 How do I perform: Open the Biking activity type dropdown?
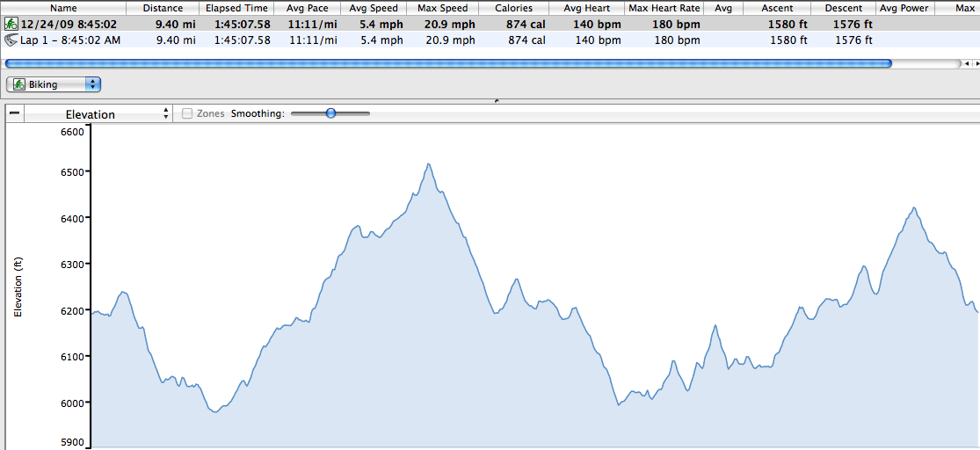[x=54, y=84]
